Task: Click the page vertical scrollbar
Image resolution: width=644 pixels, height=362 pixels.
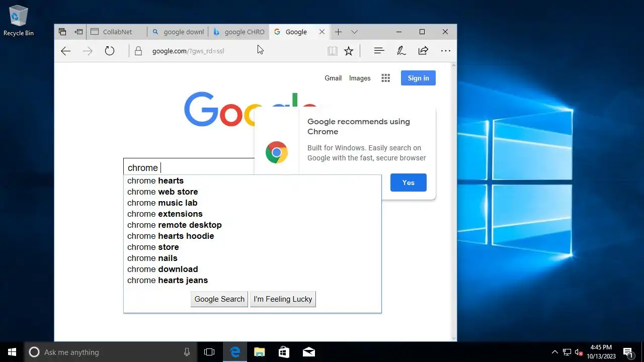Action: tap(454, 202)
